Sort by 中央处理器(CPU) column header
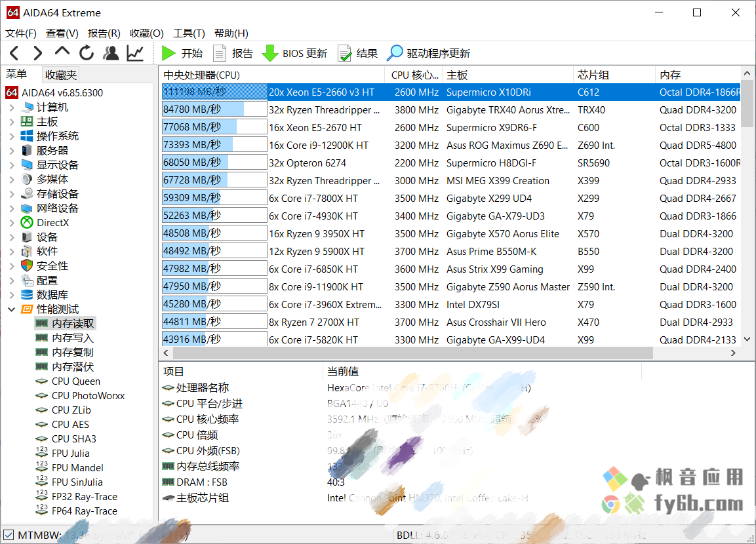756x544 pixels. (272, 75)
